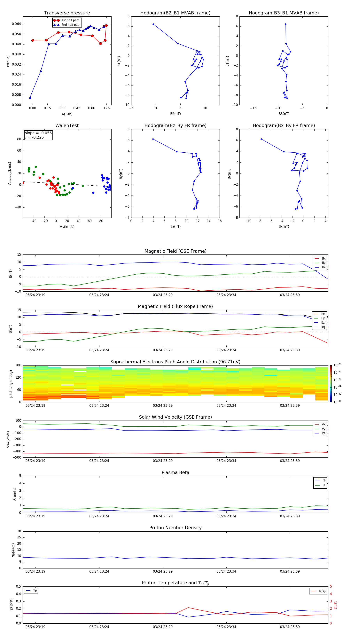Screen dimensions: 351x644
Task: Click the "Hodogram(Bx_By FR frame)" title
Action: tap(284, 125)
